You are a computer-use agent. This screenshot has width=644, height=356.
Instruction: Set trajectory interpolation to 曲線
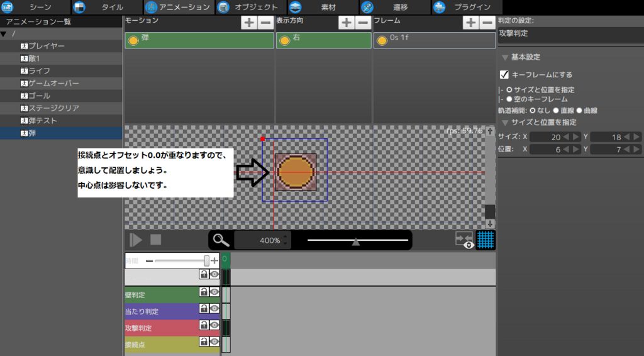[x=579, y=111]
